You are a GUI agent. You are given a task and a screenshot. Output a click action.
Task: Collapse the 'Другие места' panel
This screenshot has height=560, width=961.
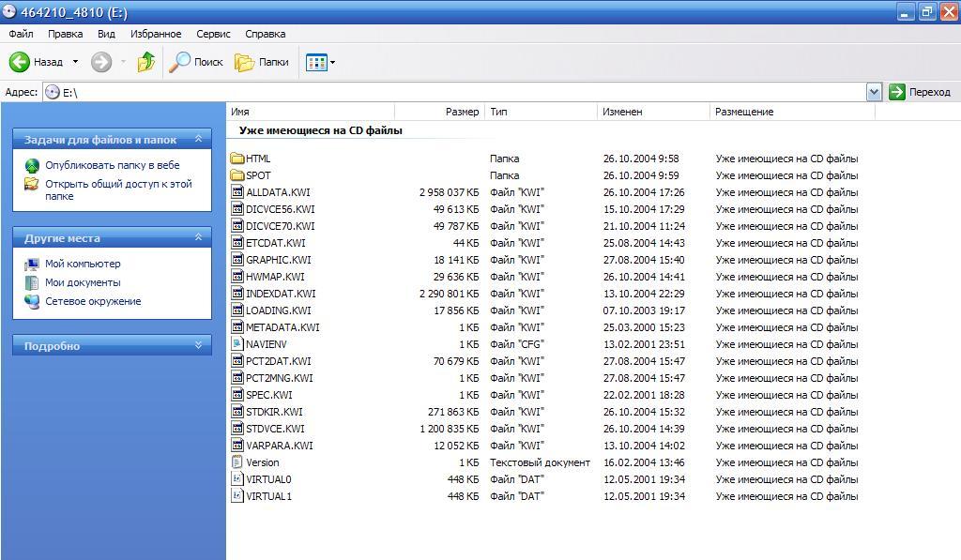click(198, 237)
